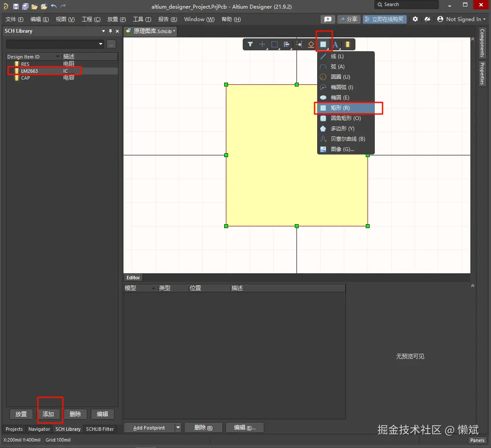Sort by Design Item ID column header
Image resolution: width=491 pixels, height=448 pixels.
point(33,57)
